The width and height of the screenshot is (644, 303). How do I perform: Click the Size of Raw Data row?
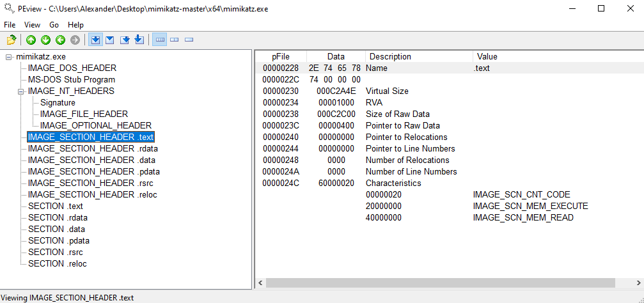coord(450,114)
